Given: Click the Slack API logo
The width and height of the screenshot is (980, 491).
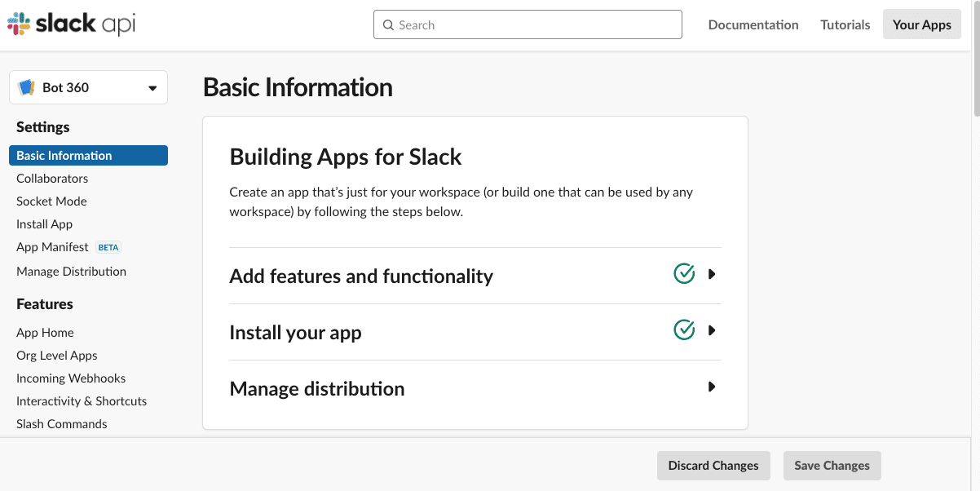Looking at the screenshot, I should [72, 24].
